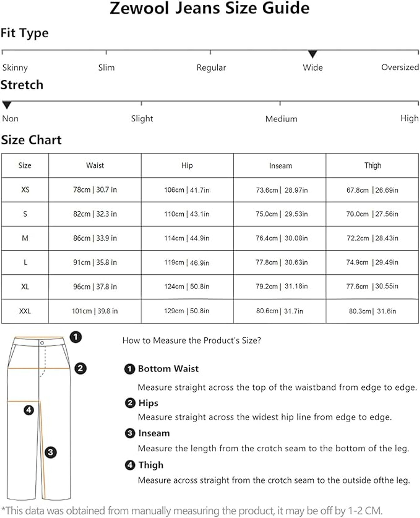Image resolution: width=420 pixels, height=518 pixels.
Task: Click the Fit Type triangle marker at Wide
Action: click(x=313, y=54)
